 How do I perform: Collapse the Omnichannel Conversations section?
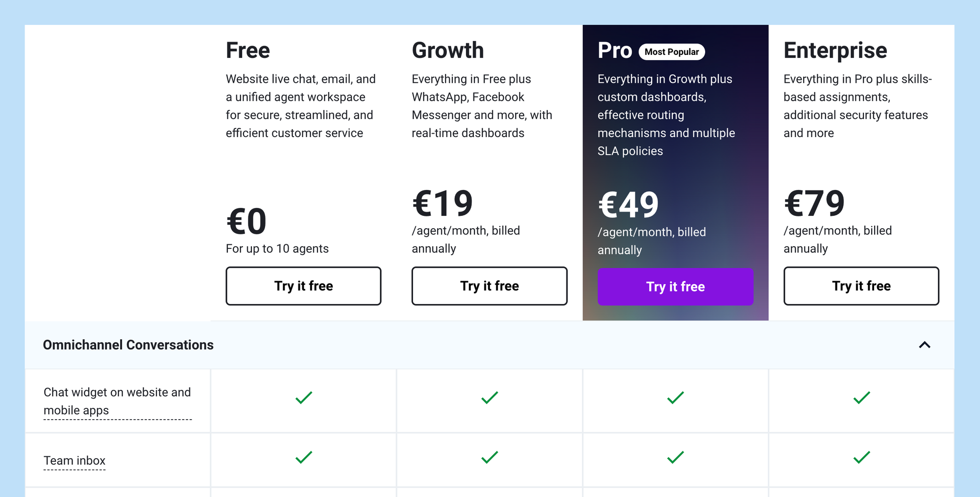click(x=925, y=345)
